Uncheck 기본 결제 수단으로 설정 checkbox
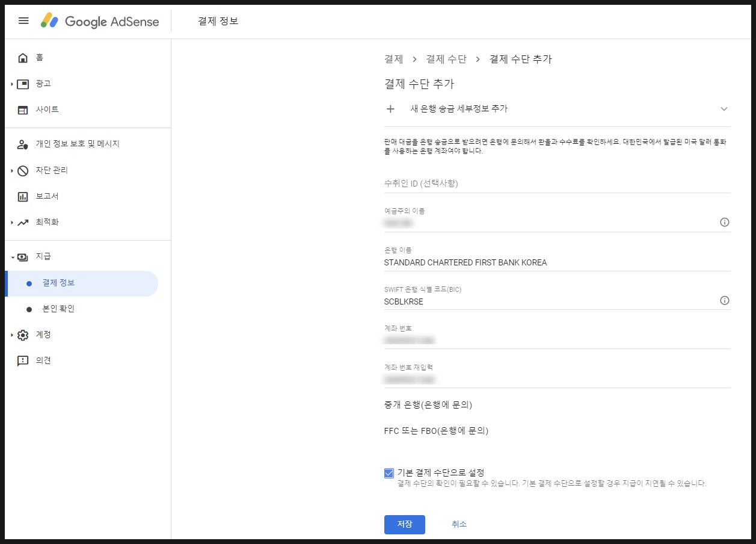The image size is (756, 544). tap(389, 473)
